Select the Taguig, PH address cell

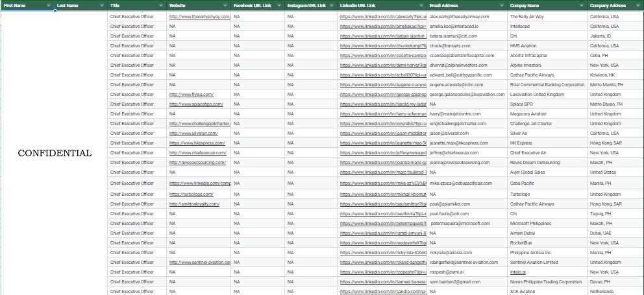pos(615,214)
